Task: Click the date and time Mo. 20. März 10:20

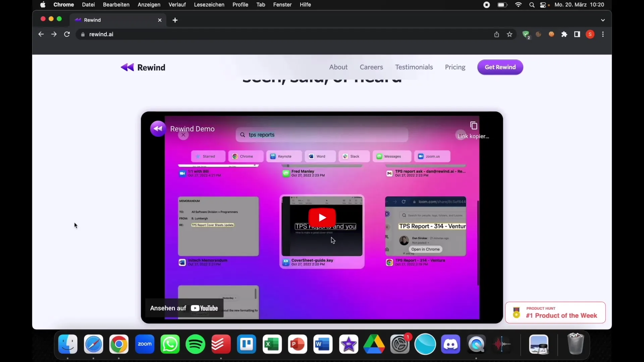Action: pos(579,5)
